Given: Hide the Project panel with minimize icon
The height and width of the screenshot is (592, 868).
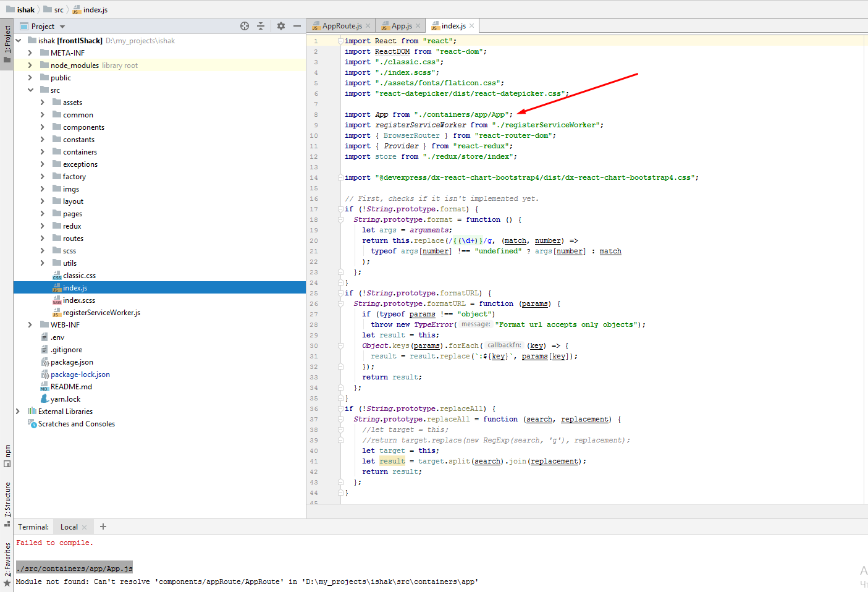Looking at the screenshot, I should tap(297, 26).
